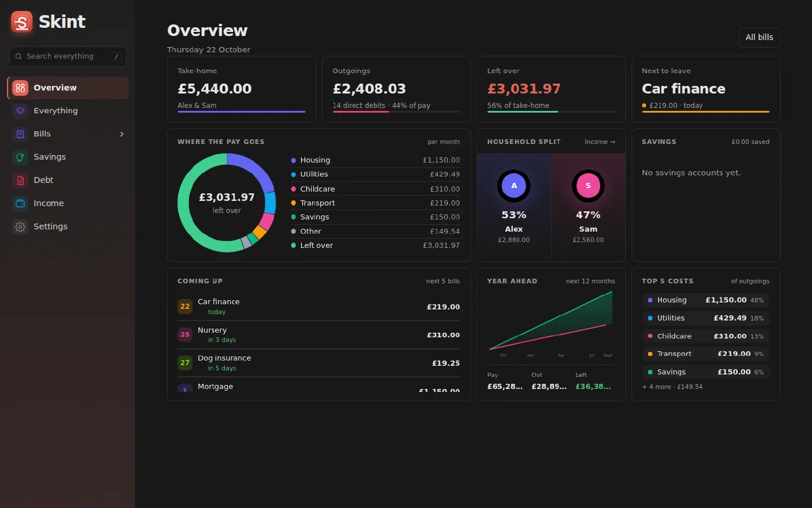The height and width of the screenshot is (508, 812).
Task: Click the Year Ahead line chart
Action: click(551, 322)
